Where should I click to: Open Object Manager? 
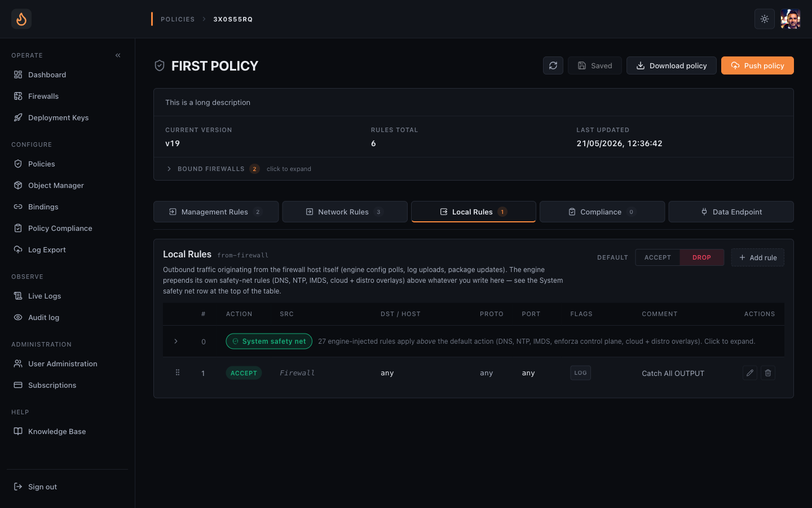(67, 185)
